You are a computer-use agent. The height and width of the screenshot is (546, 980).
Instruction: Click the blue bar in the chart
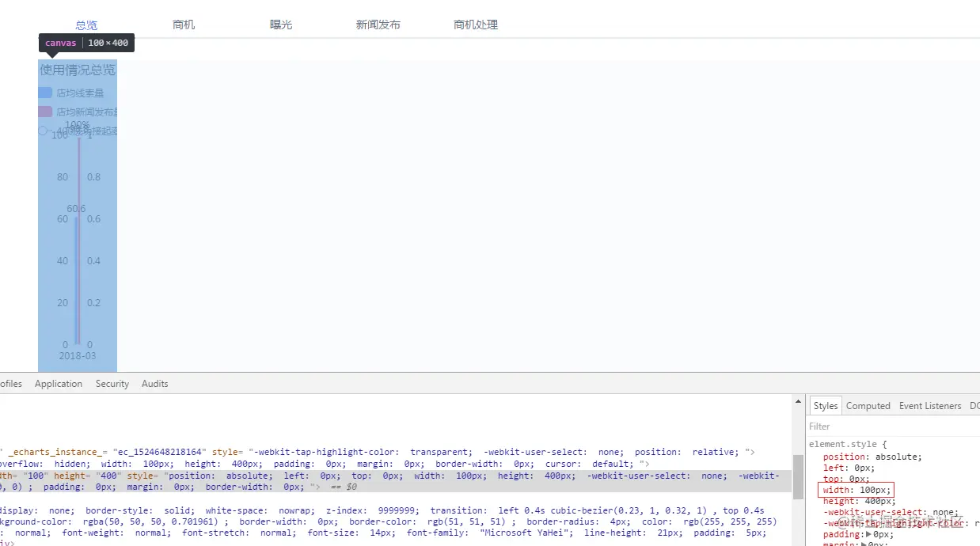(76, 281)
